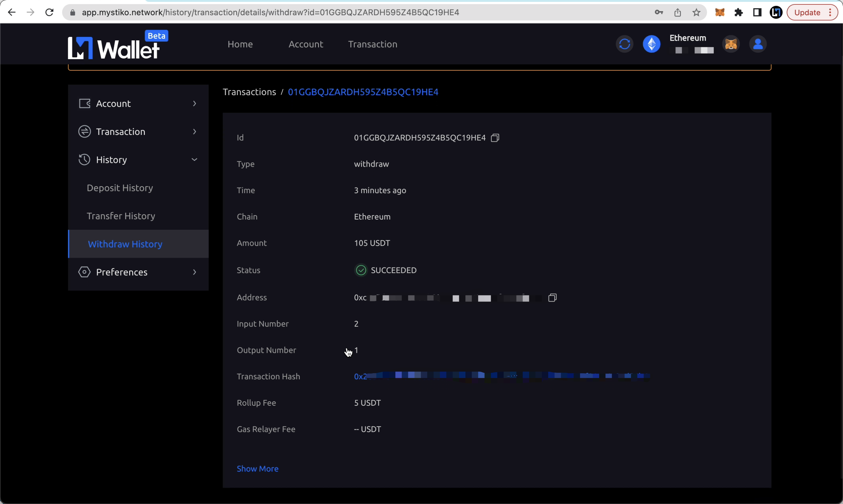Viewport: 843px width, 504px height.
Task: Open the Transaction Hash link
Action: [x=502, y=376]
